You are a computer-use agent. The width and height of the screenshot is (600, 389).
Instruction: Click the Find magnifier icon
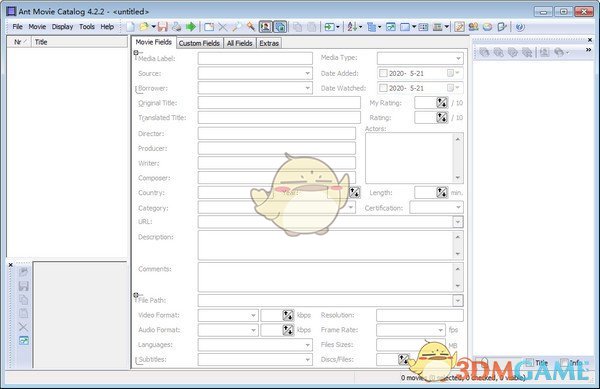(237, 27)
